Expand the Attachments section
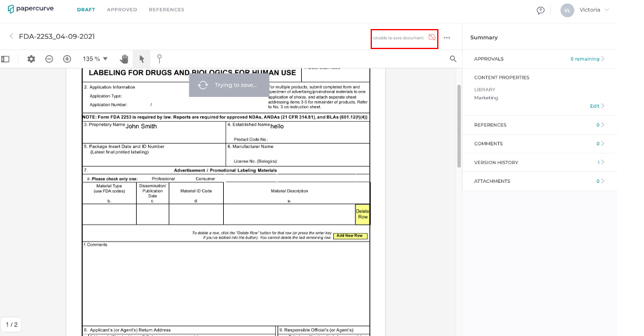This screenshot has width=644, height=336. click(x=539, y=182)
